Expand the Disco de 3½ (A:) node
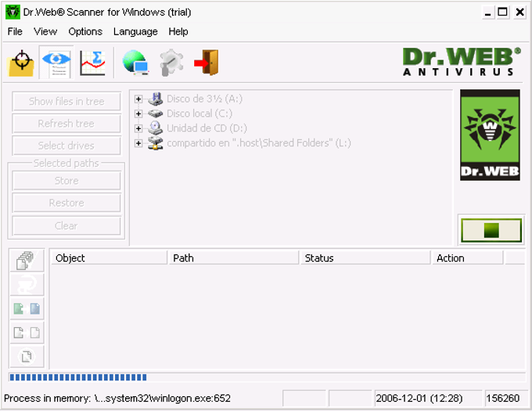Image resolution: width=532 pixels, height=411 pixels. tap(138, 99)
